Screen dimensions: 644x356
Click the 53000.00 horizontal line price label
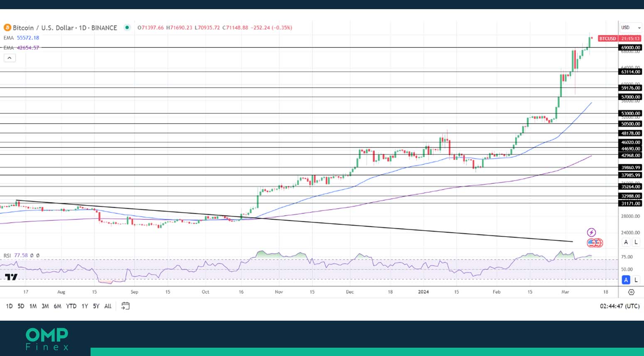pyautogui.click(x=630, y=113)
